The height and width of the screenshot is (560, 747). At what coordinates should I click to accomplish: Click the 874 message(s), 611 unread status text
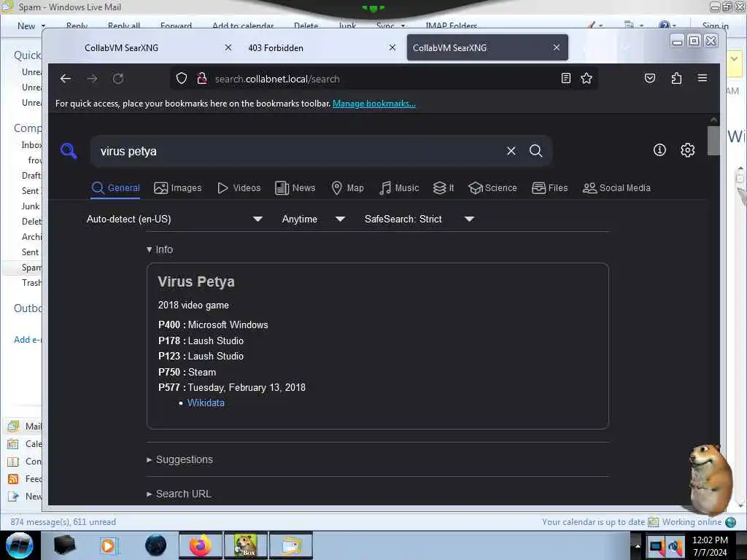[63, 522]
